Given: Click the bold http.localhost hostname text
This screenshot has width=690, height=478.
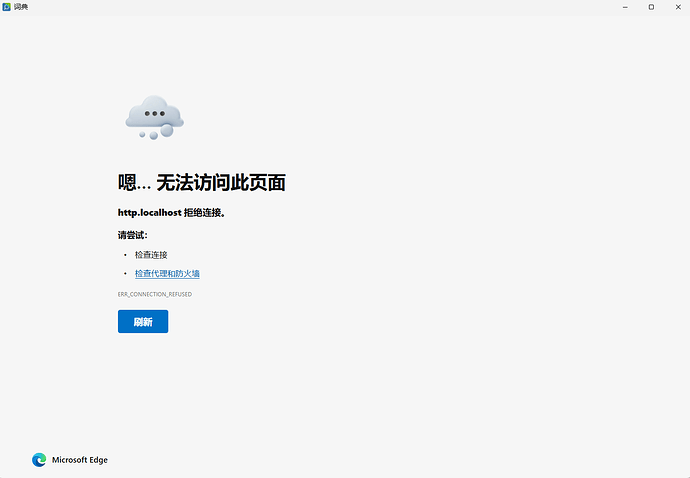Looking at the screenshot, I should (149, 213).
